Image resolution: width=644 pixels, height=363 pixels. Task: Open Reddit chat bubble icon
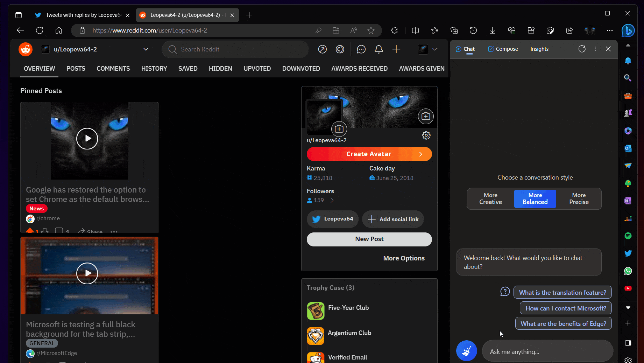tap(361, 49)
